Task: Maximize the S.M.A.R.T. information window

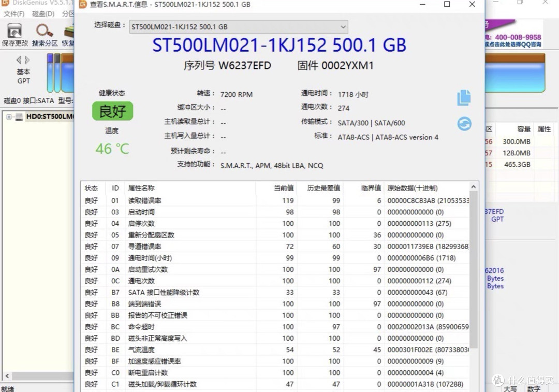Action: click(x=447, y=4)
